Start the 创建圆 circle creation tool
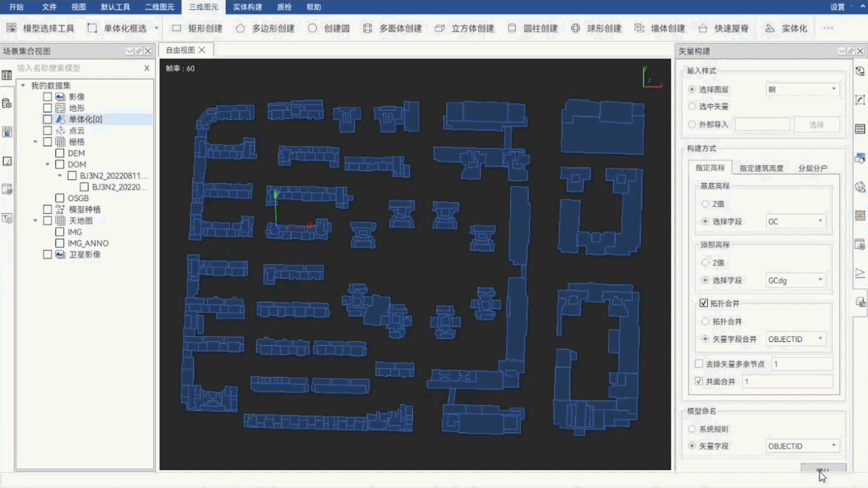This screenshot has height=488, width=868. point(329,27)
